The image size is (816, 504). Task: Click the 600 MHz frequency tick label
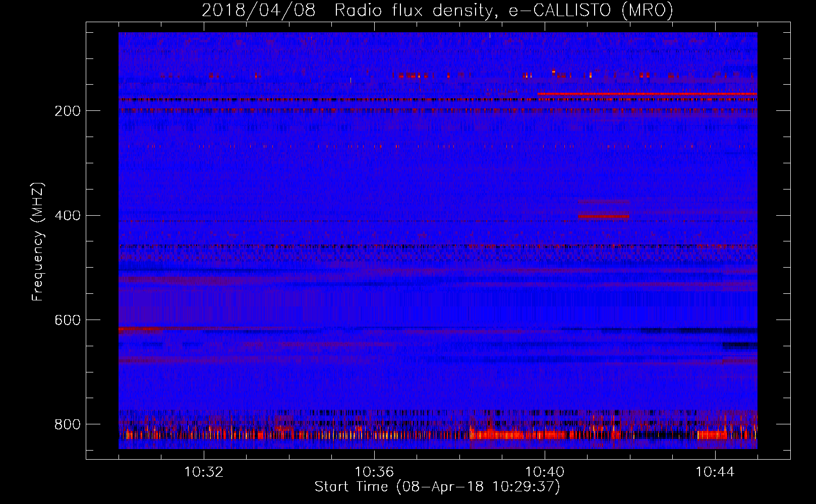(68, 320)
